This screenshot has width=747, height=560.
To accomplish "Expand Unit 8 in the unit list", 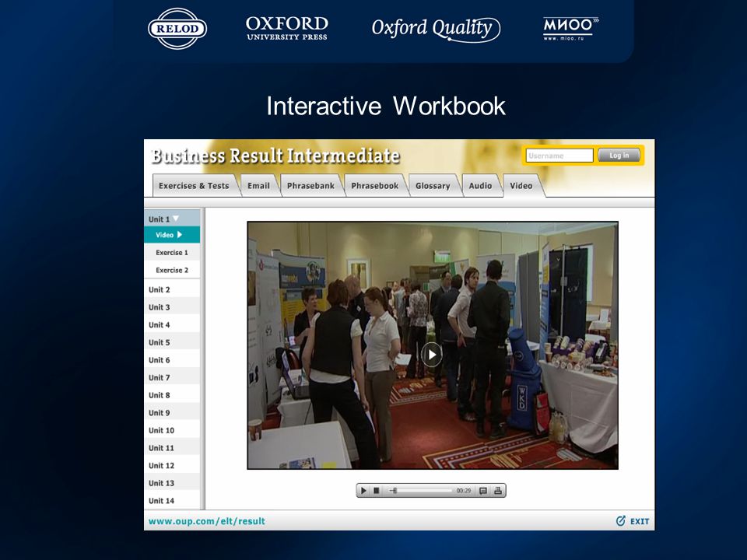I will click(x=172, y=395).
